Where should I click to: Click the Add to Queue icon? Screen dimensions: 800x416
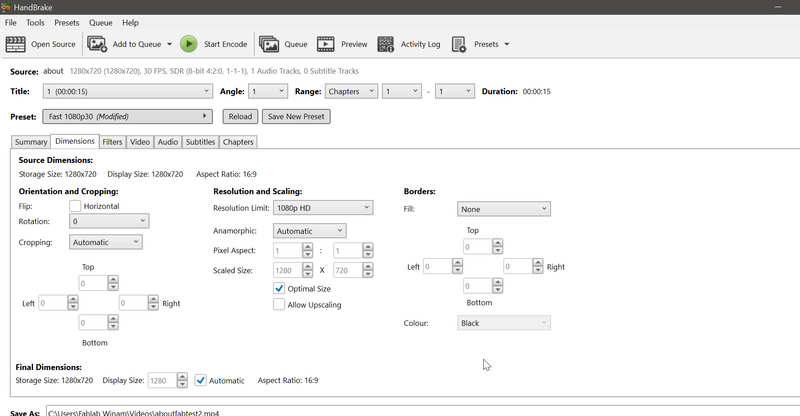click(97, 44)
